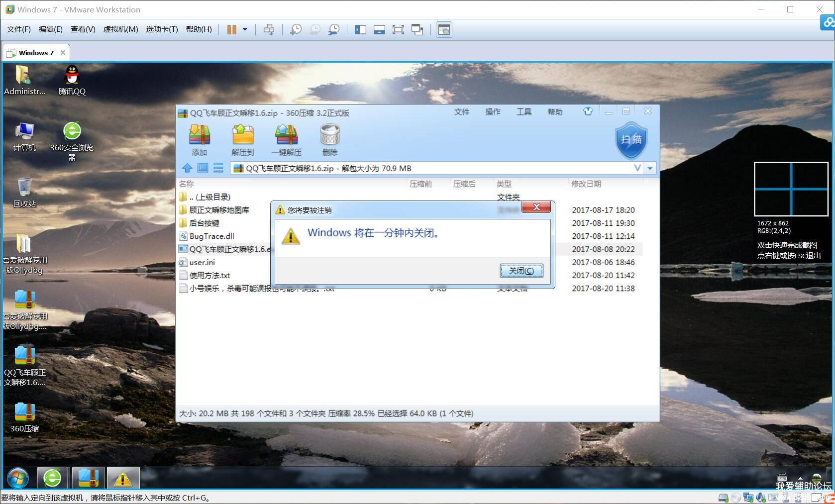Sort by 压缩前 column header
This screenshot has height=504, width=835.
tap(428, 184)
